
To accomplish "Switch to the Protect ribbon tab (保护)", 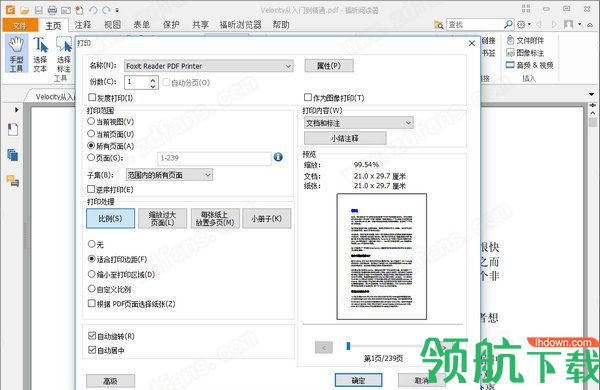I will pyautogui.click(x=171, y=25).
